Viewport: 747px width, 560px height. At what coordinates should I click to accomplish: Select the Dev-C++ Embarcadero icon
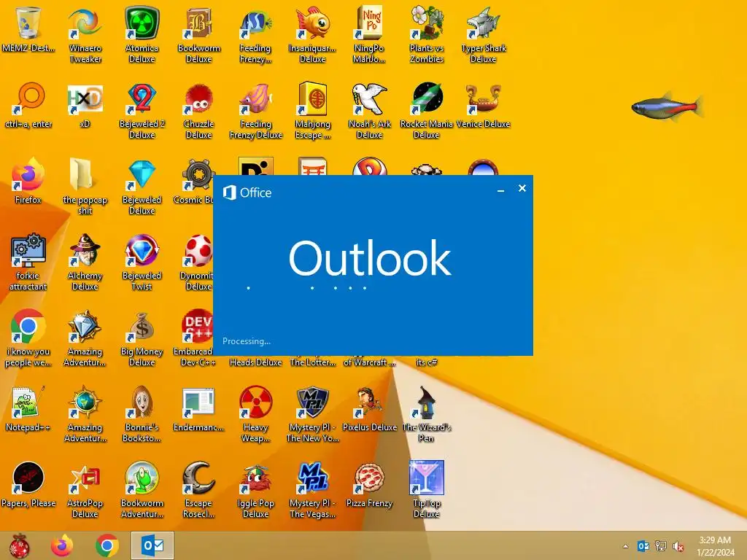point(197,326)
